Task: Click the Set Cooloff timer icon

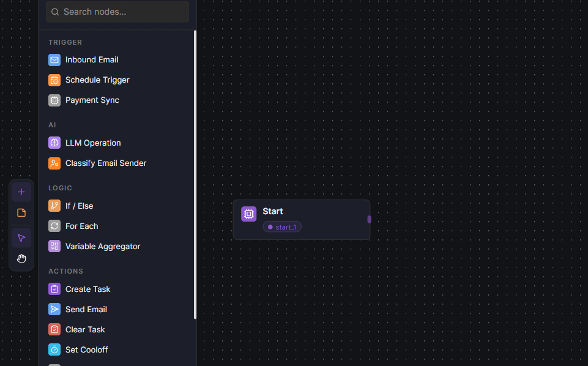Action: [54, 350]
